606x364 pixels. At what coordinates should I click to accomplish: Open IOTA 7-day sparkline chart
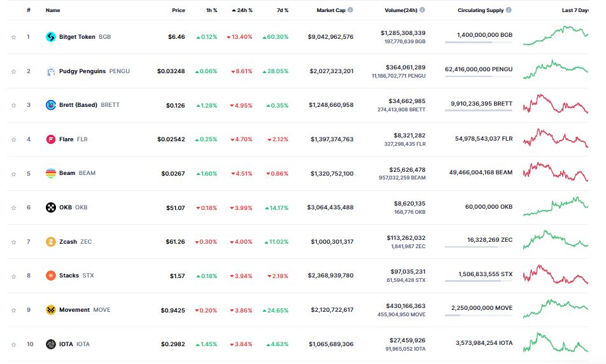click(x=555, y=342)
